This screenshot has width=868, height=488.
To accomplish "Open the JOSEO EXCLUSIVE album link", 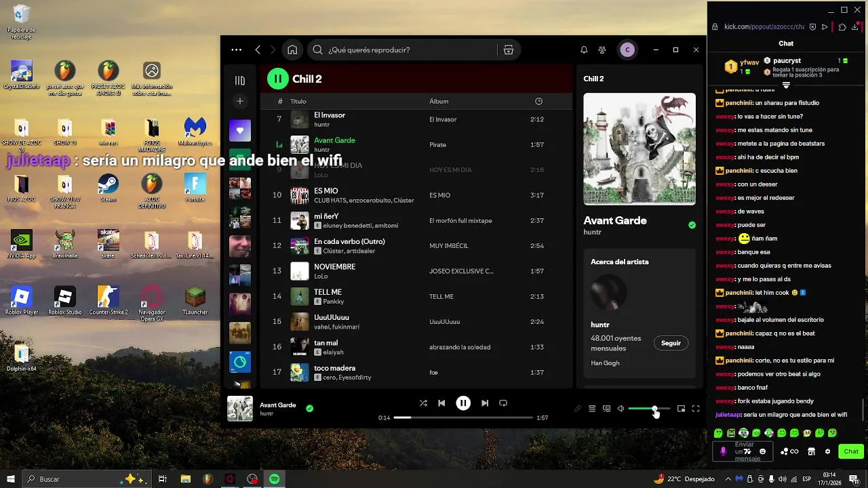I will click(x=461, y=271).
